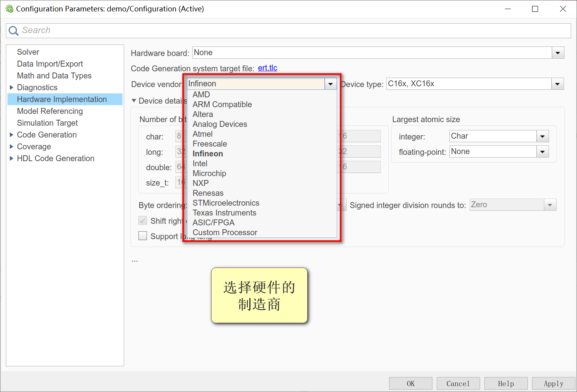Close the Configuration Parameters window

[563, 9]
